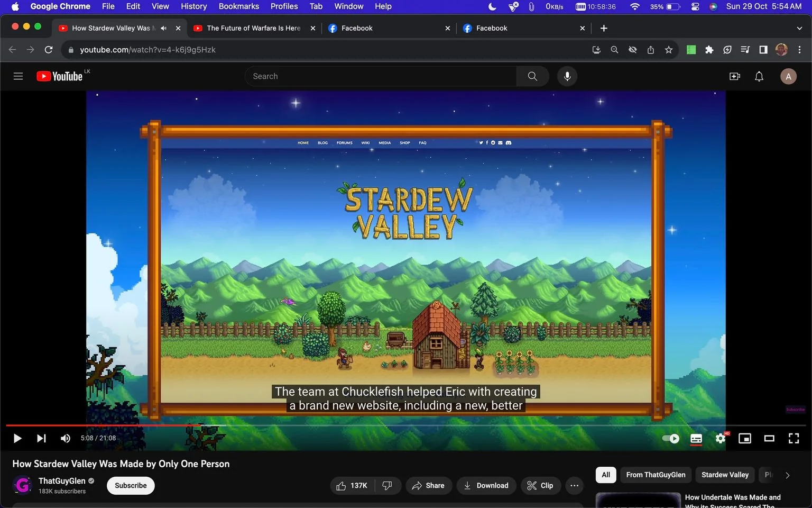Click the address bar URL

click(147, 50)
